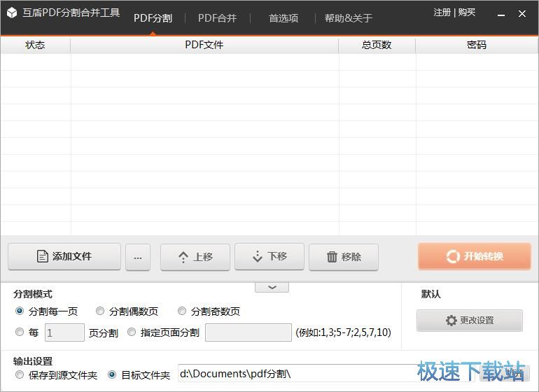Select the 指定页面分割 radio button
The width and height of the screenshot is (539, 392).
click(132, 332)
